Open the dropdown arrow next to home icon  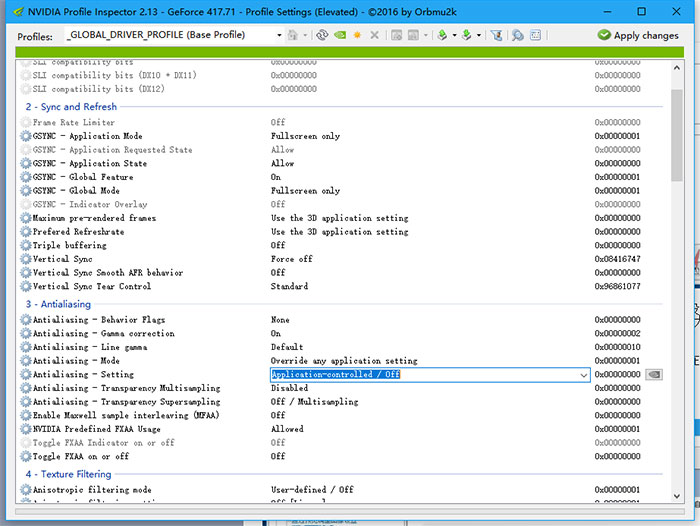(x=305, y=35)
